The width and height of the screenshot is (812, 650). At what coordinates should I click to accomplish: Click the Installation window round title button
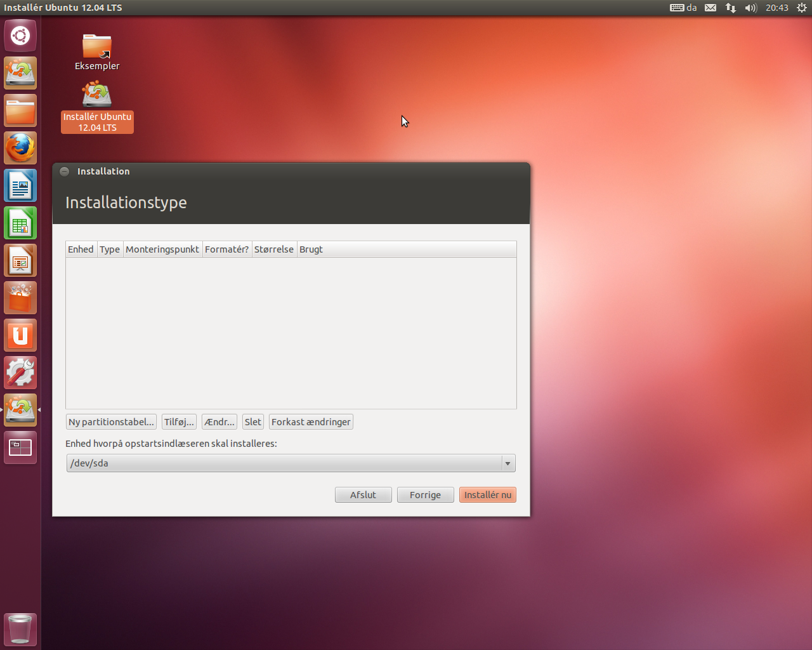point(64,171)
